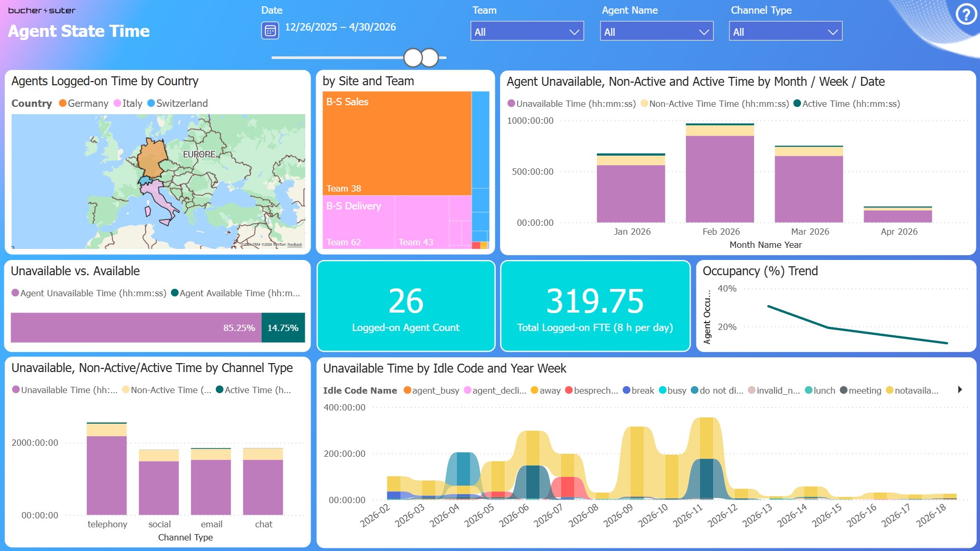Screen dimensions: 980x551
Task: Select the Jan 2026 unavailable time bar
Action: click(x=631, y=194)
